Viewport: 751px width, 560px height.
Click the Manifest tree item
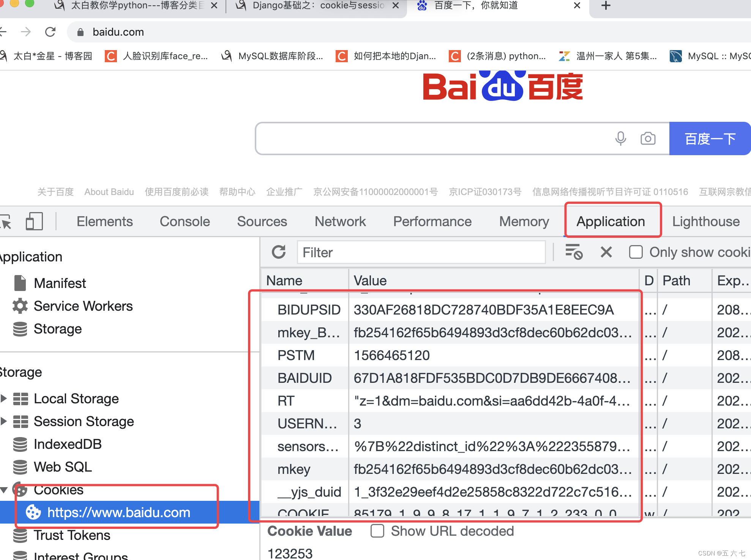[59, 283]
